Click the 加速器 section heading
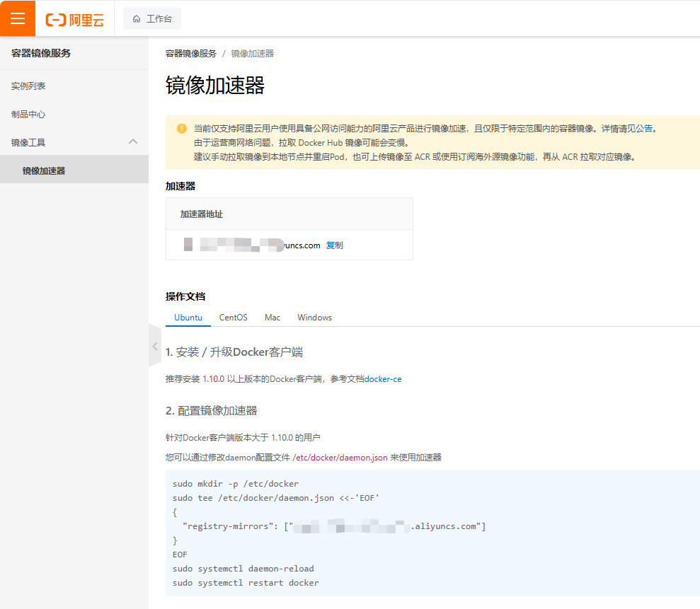The width and height of the screenshot is (700, 609). click(180, 186)
